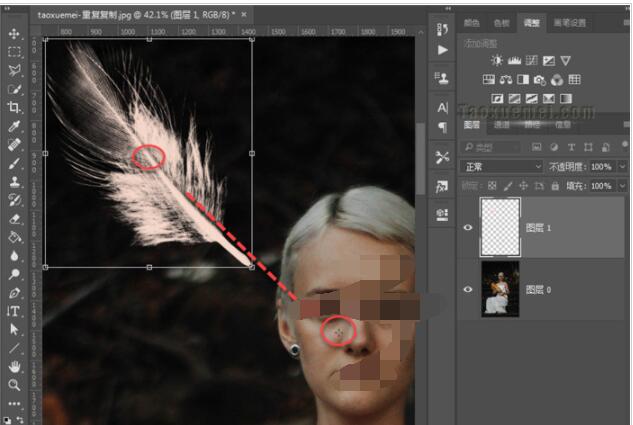
Task: Select the Hand tool
Action: (x=14, y=366)
